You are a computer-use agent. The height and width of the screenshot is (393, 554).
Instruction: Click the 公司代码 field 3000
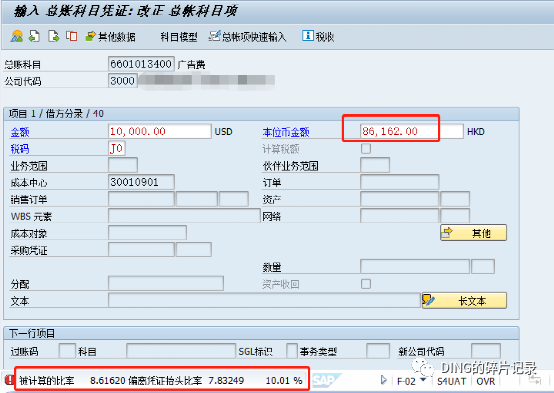coord(123,81)
